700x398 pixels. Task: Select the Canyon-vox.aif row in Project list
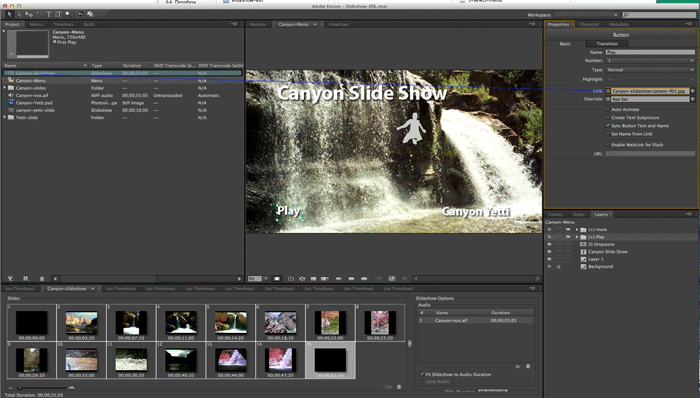pos(123,95)
